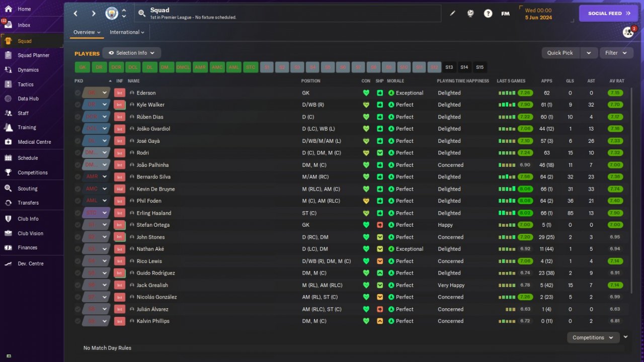This screenshot has height=362, width=644.
Task: Toggle the selection circle for Stefan Ortega
Action: [77, 225]
